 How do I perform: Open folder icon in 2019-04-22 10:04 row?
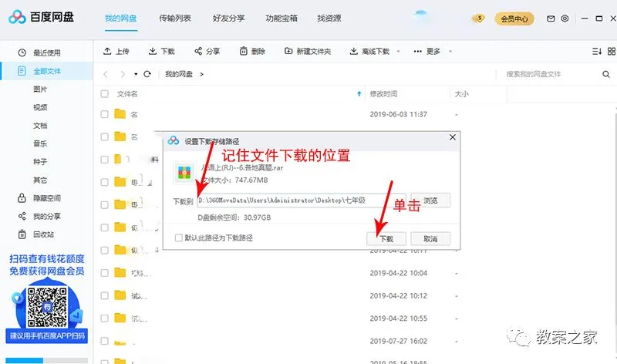point(120,272)
